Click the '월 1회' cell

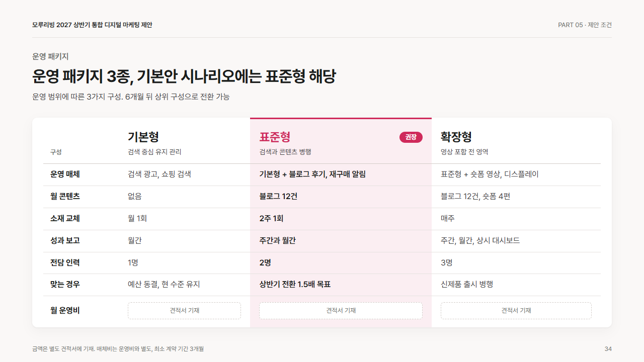[137, 219]
